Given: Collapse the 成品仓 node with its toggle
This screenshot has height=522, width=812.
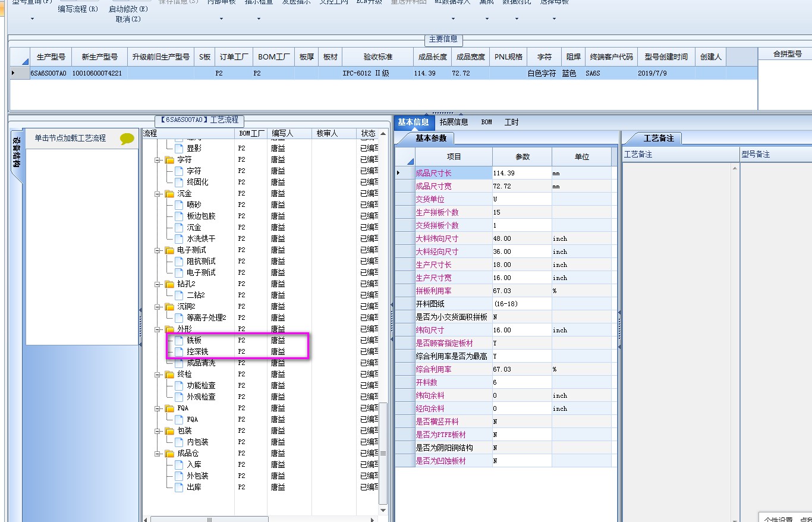Looking at the screenshot, I should pos(158,454).
